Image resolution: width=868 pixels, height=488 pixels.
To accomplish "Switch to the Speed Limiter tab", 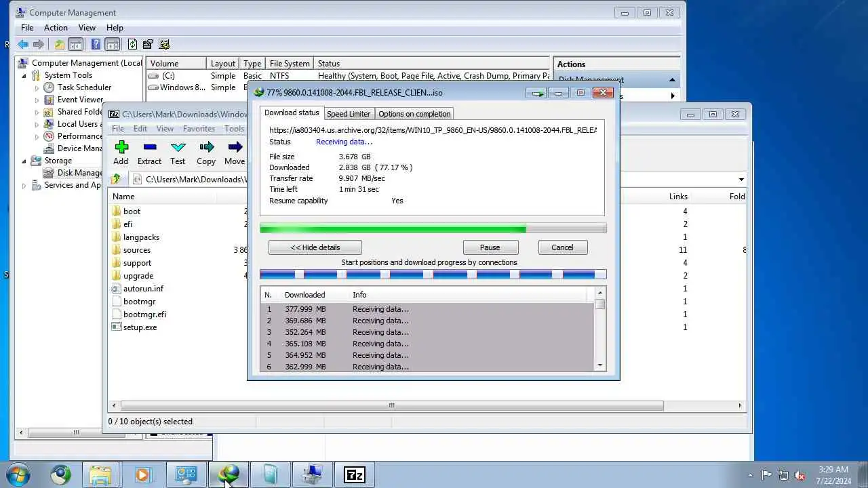I will [x=349, y=114].
